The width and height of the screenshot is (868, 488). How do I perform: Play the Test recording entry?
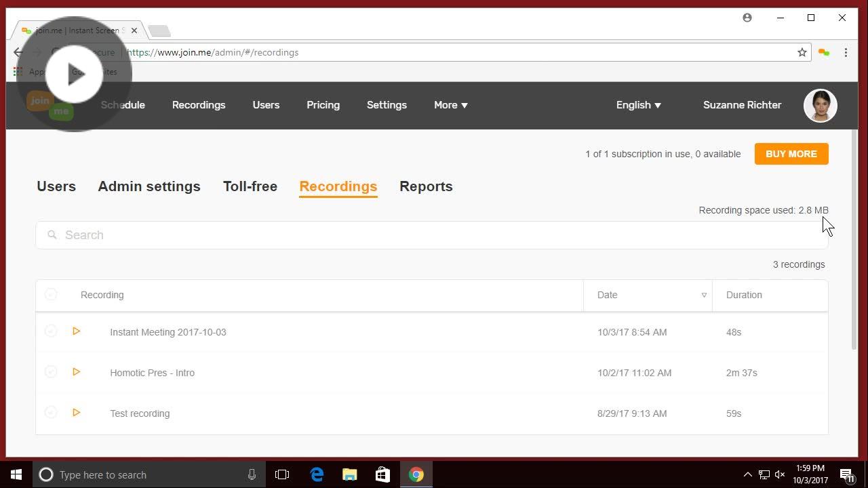(77, 413)
